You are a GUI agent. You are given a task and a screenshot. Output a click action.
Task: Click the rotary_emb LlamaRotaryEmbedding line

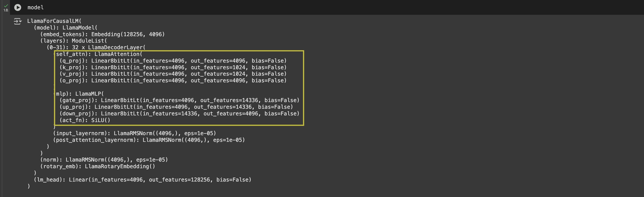98,167
